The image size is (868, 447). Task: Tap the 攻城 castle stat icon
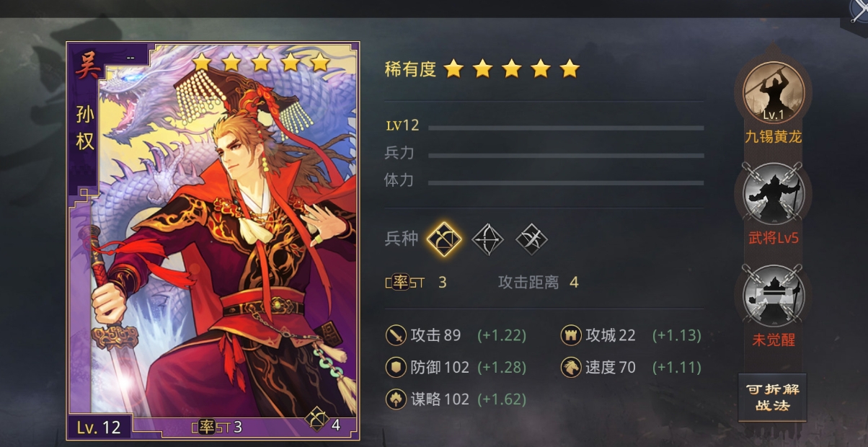point(571,335)
